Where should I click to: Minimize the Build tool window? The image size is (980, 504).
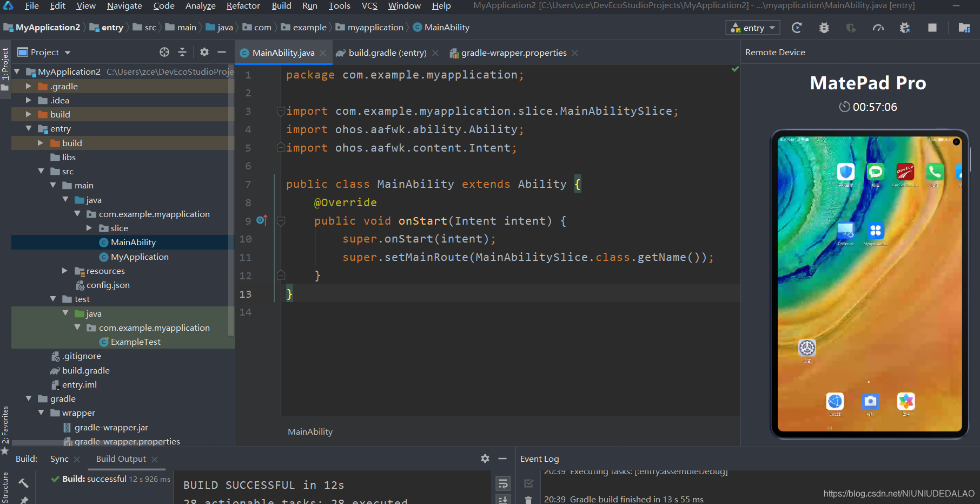(x=502, y=459)
